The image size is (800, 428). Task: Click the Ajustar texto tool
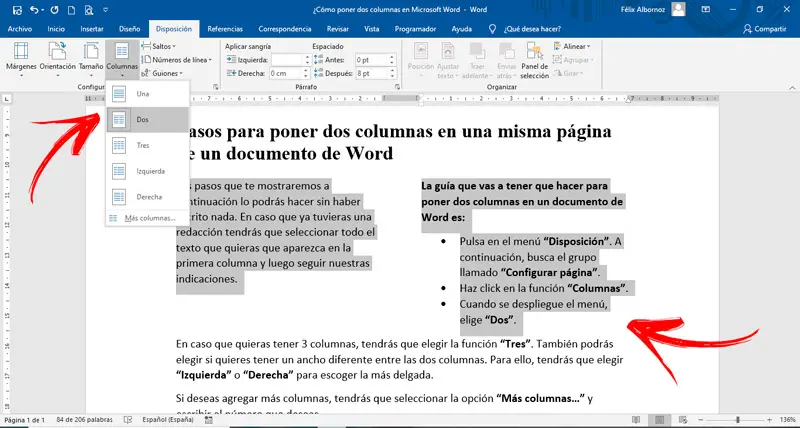tap(448, 60)
